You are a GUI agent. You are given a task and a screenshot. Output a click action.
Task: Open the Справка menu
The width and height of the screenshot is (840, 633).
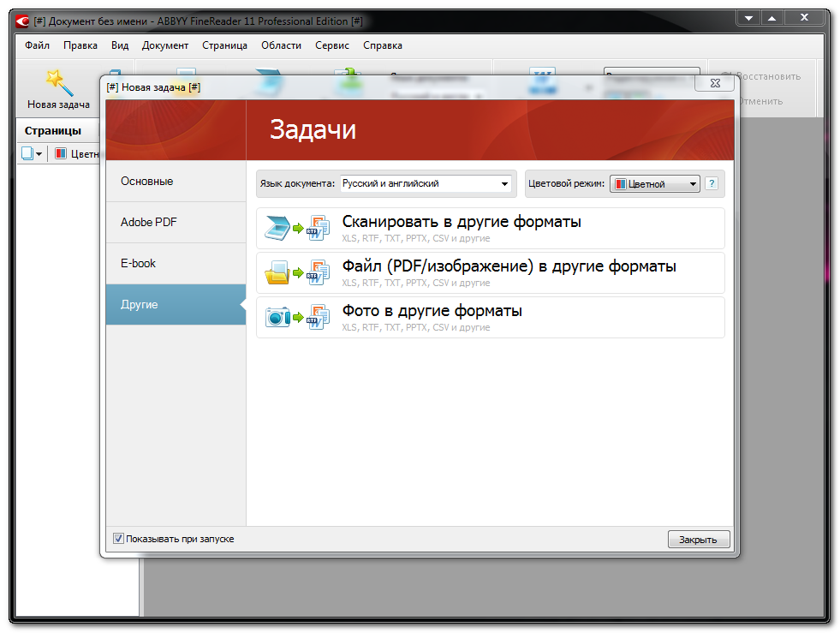click(x=382, y=45)
